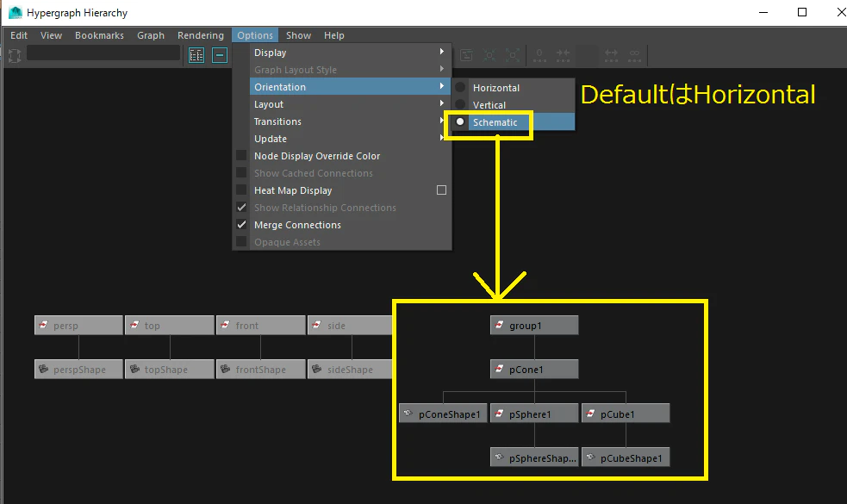847x504 pixels.
Task: Click the minus collapse toolbar icon
Action: (220, 55)
